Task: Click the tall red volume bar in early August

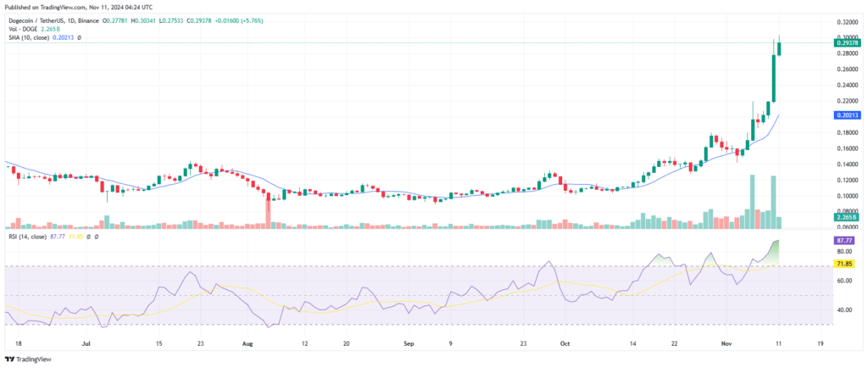Action: (x=268, y=212)
